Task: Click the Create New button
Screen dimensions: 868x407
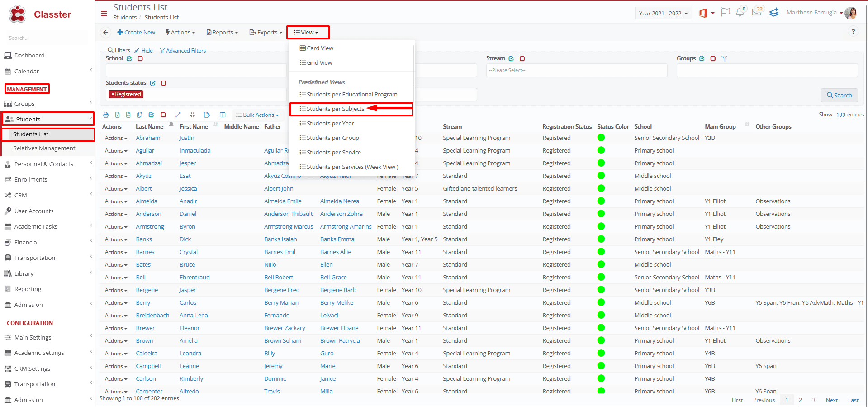Action: pos(136,33)
